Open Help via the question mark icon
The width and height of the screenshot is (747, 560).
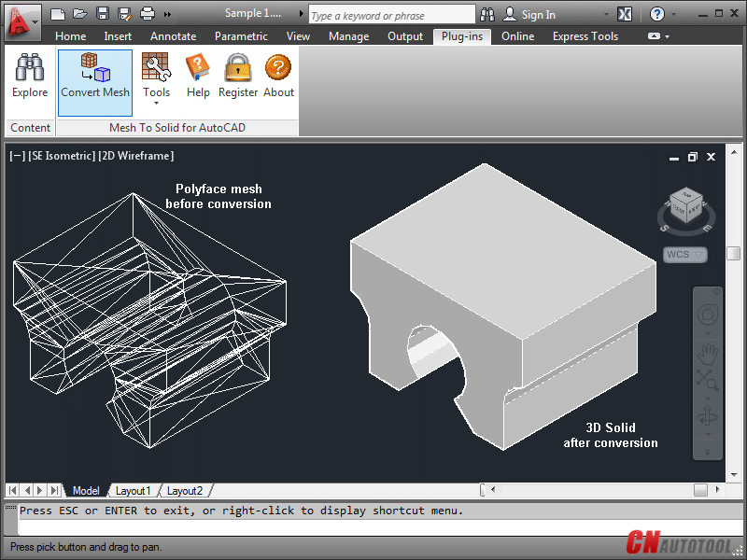657,14
